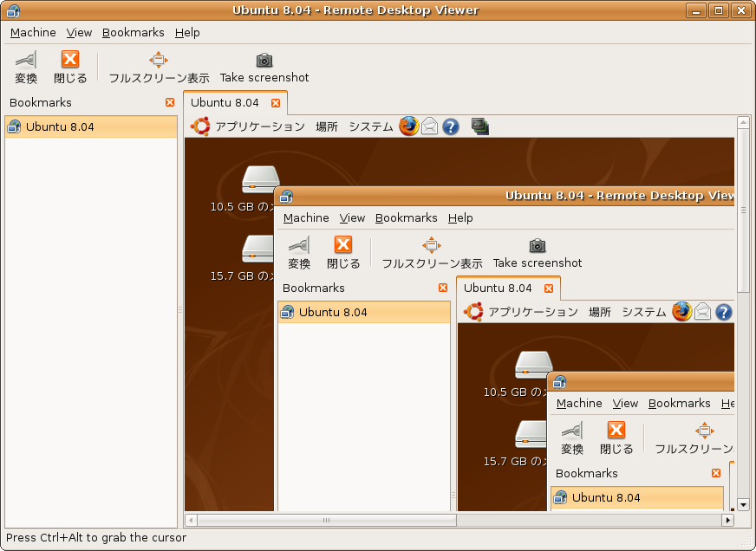Click the vertical scrollbar up arrow
756x551 pixels.
743,122
